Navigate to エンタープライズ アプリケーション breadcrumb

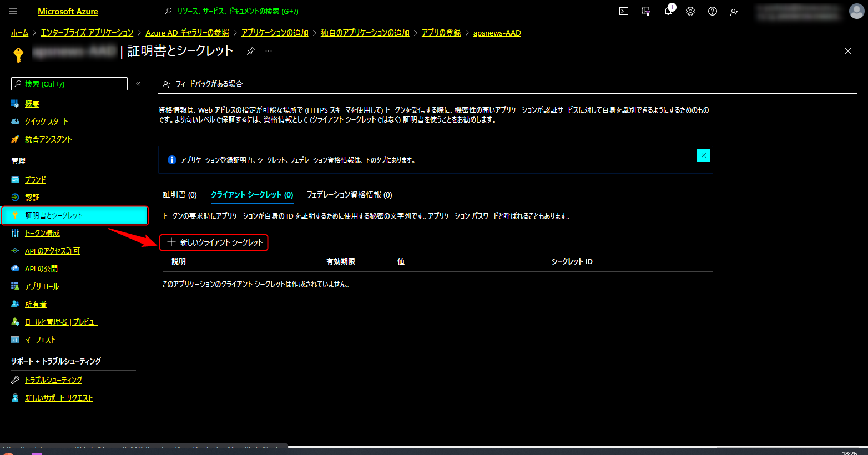(x=87, y=33)
